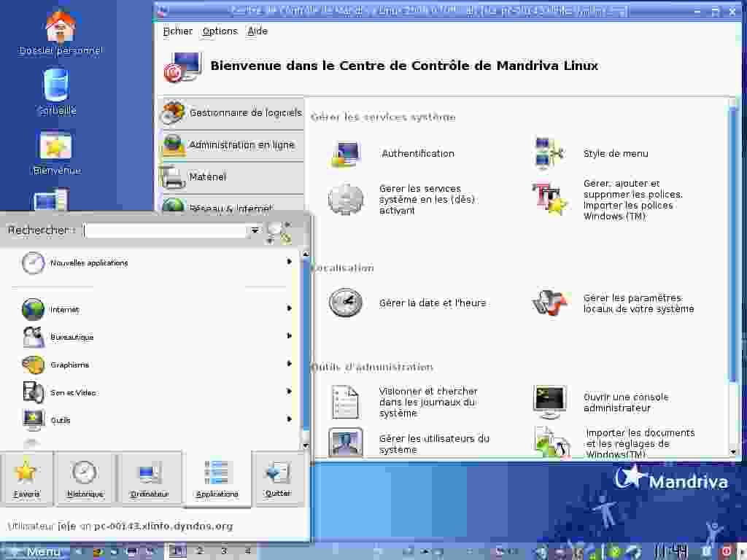Select Administration en ligne category

point(231,145)
